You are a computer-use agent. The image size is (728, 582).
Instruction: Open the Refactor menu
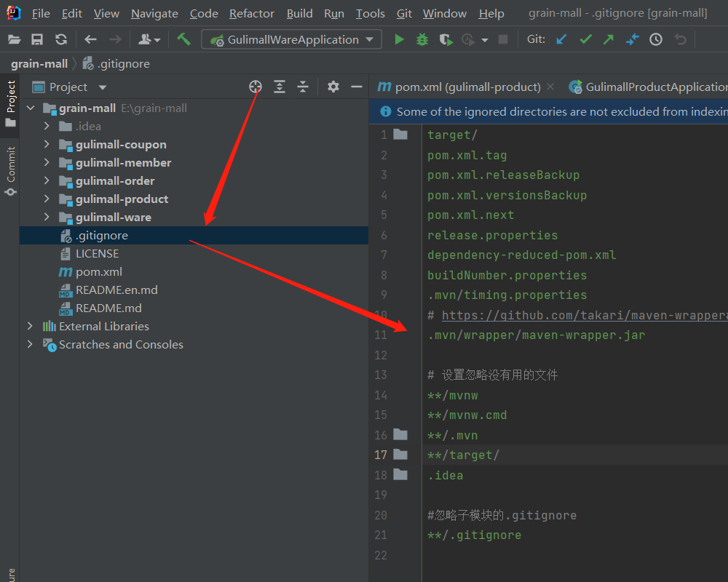pyautogui.click(x=252, y=14)
